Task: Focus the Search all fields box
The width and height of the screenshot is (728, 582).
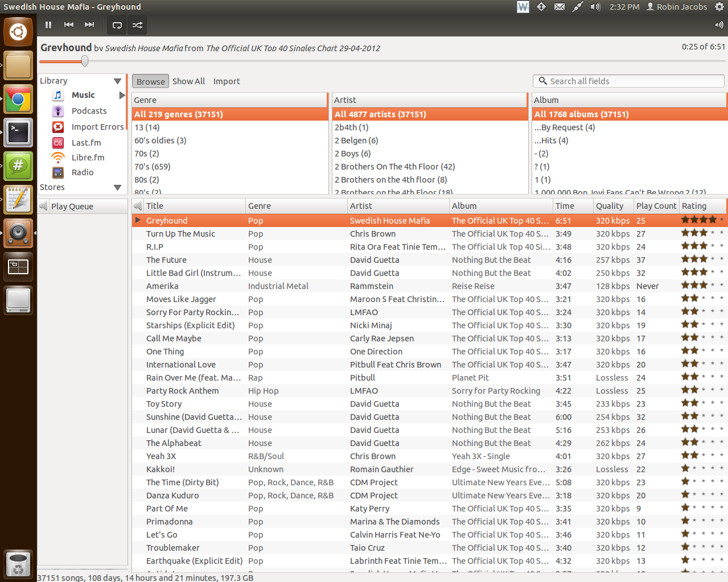Action: (x=628, y=81)
